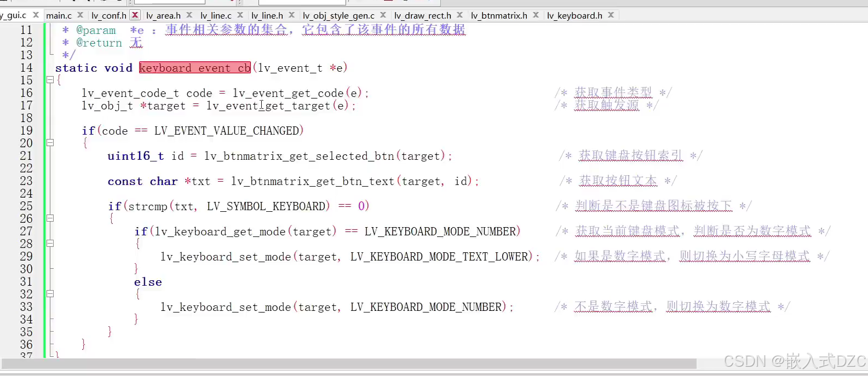
Task: Click the 获取事件类型 comment on line 16
Action: (x=613, y=92)
